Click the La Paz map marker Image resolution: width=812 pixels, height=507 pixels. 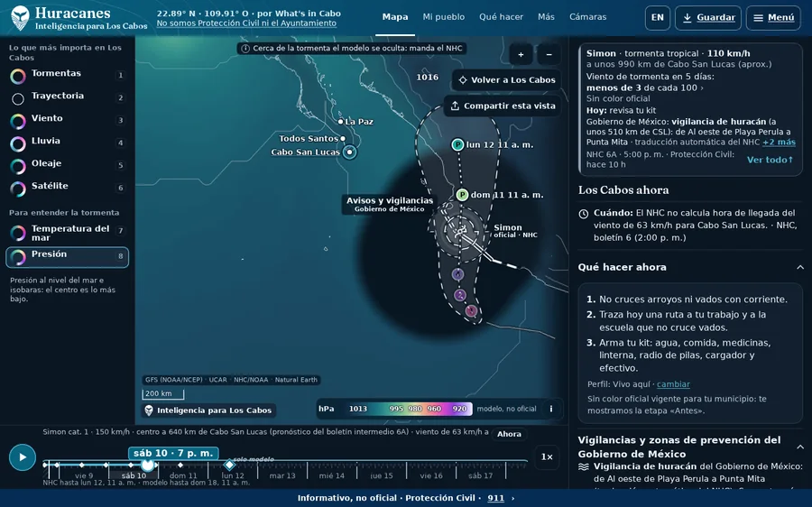340,122
